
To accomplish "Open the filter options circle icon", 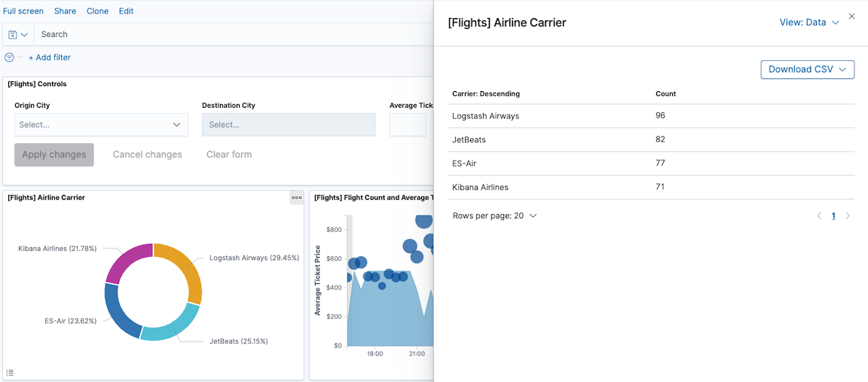I will (x=9, y=57).
